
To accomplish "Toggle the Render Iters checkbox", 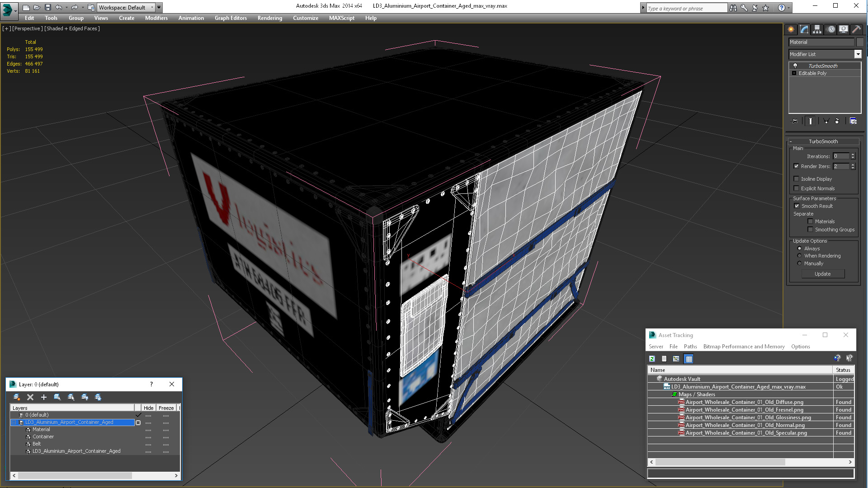I will click(797, 166).
